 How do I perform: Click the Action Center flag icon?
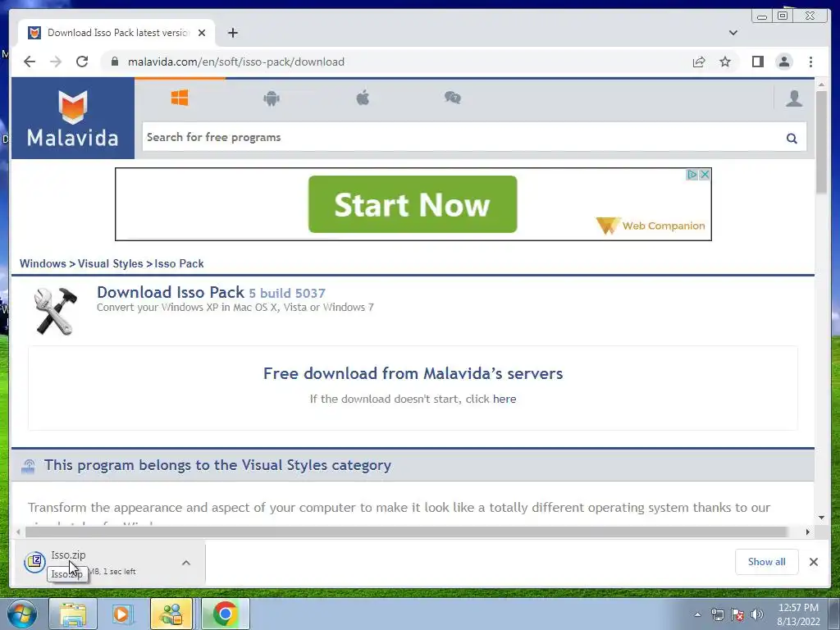737,614
